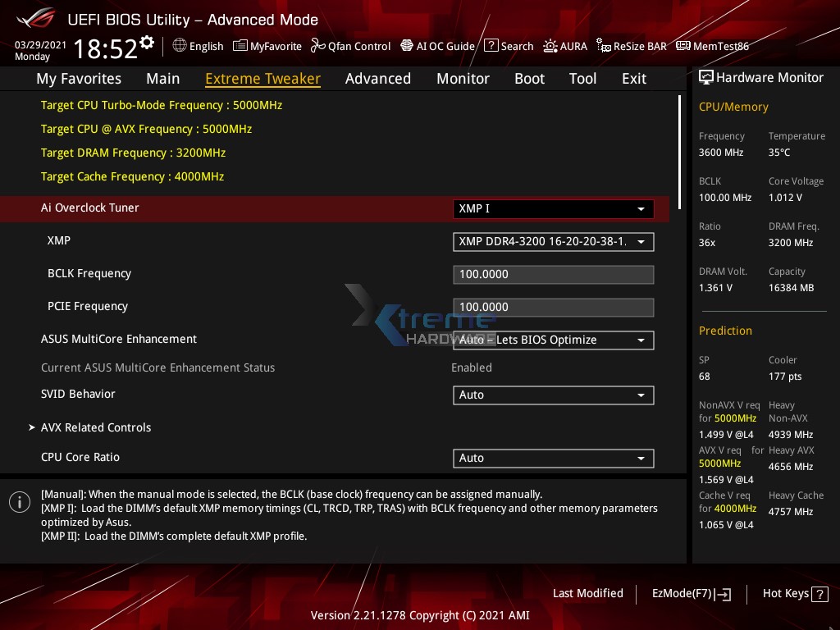Click the BCLK Frequency input field
Image resolution: width=840 pixels, height=630 pixels.
tap(553, 274)
